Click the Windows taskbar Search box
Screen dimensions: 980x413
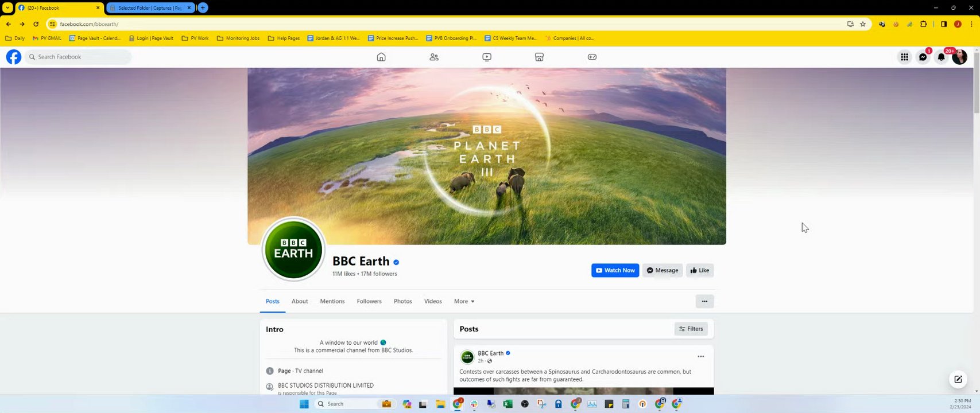354,404
